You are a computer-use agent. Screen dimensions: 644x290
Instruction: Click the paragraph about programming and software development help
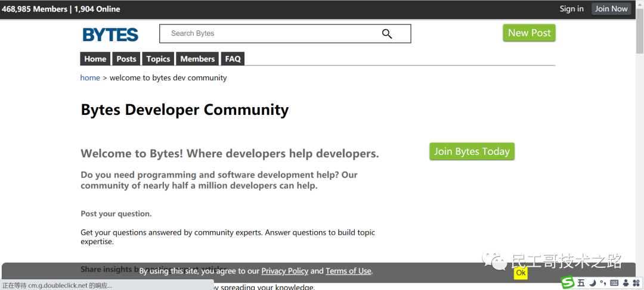219,180
